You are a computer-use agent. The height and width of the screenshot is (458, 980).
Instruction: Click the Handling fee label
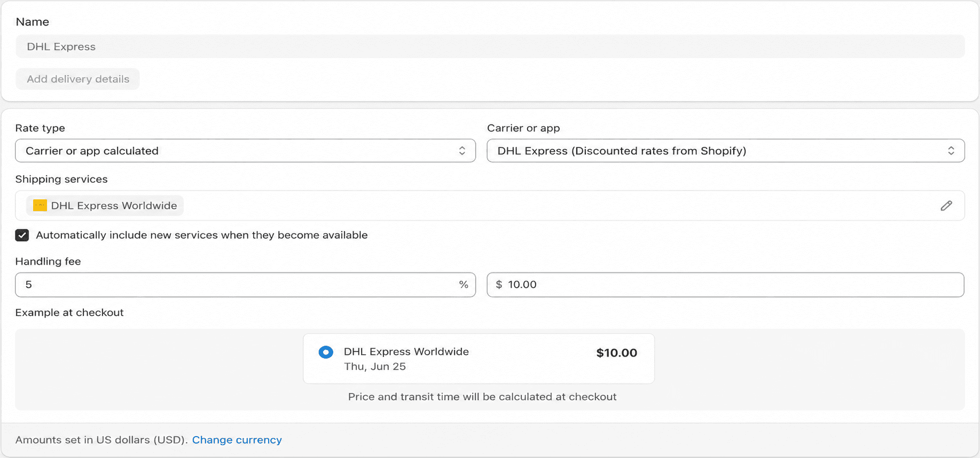[48, 261]
